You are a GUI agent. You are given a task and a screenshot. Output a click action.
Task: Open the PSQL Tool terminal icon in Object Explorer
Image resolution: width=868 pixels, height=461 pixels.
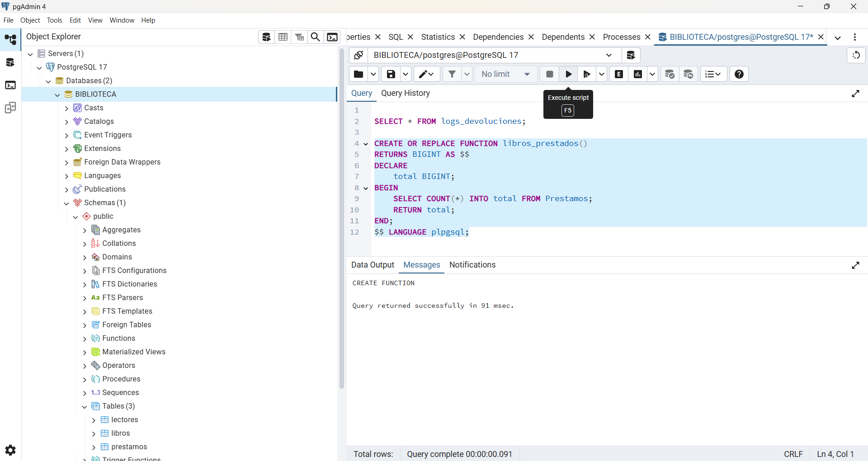click(x=332, y=37)
